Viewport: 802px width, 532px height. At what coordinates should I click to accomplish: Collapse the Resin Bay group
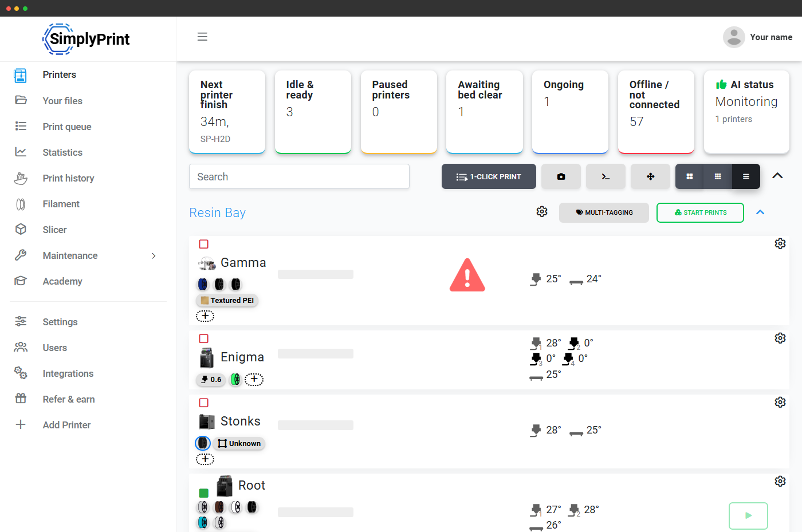pyautogui.click(x=760, y=212)
